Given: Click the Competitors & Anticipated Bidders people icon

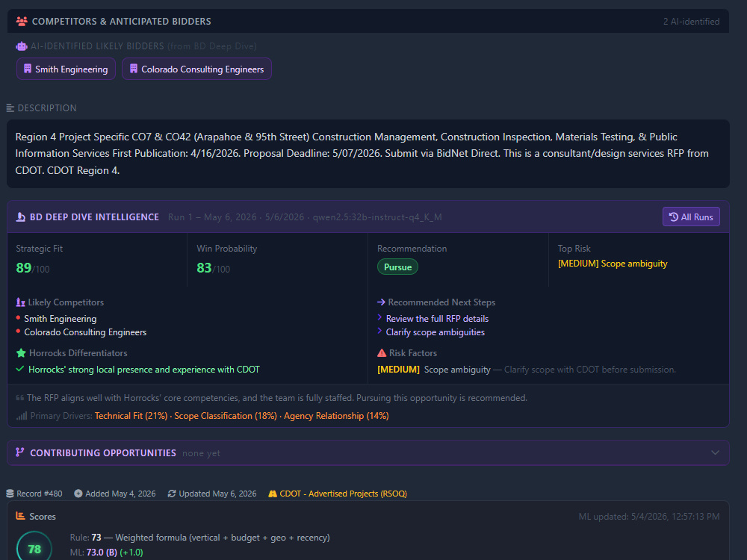Looking at the screenshot, I should (22, 22).
